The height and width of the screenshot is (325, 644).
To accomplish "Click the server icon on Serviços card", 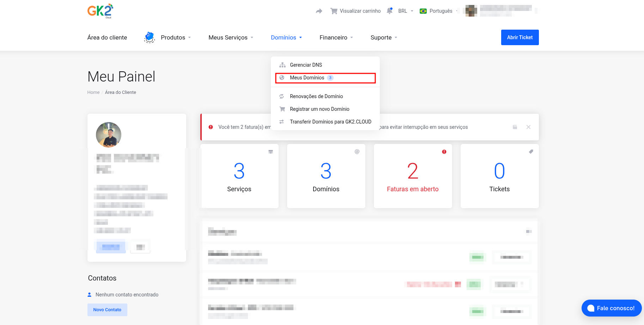I will pos(271,152).
